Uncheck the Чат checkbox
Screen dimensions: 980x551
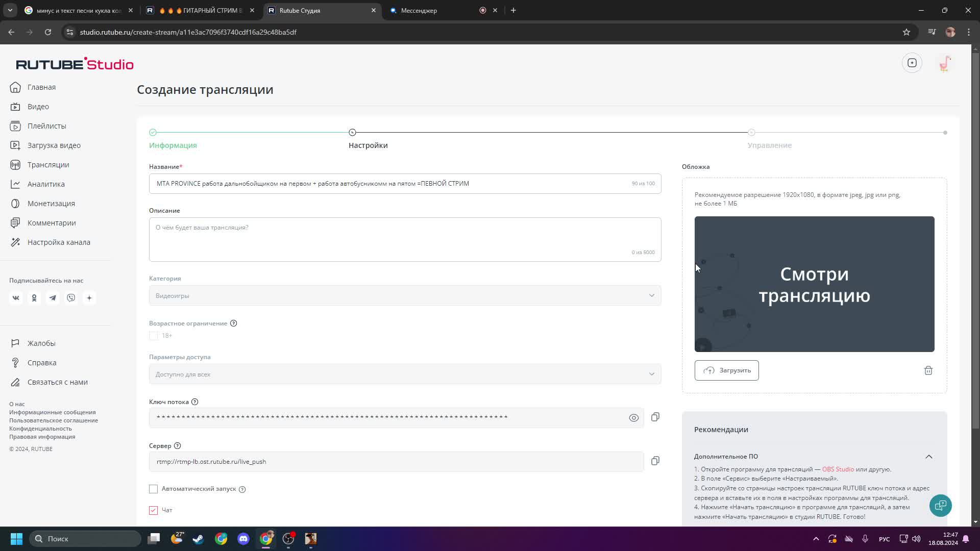point(153,510)
